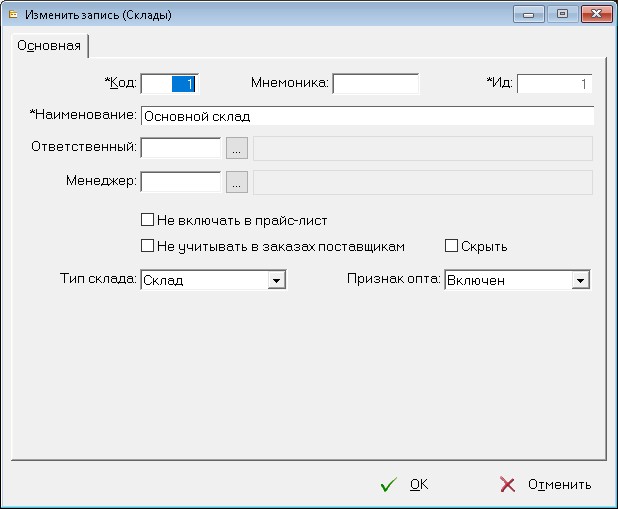Image resolution: width=618 pixels, height=509 pixels.
Task: Click into the Код input field
Action: 170,84
